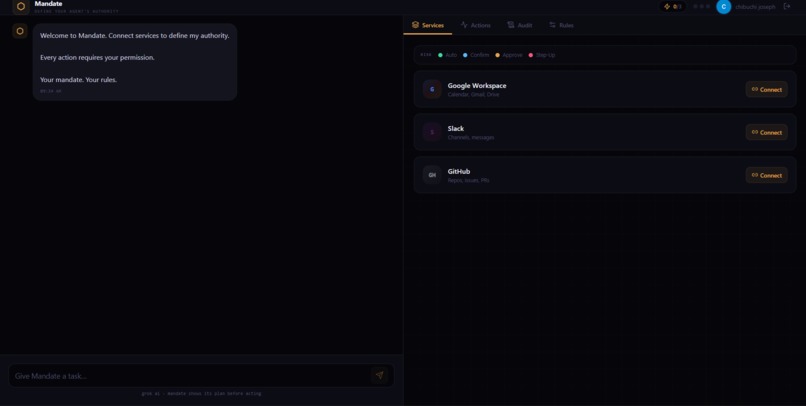This screenshot has height=406, width=806.
Task: Open the Audit tab
Action: click(x=520, y=25)
